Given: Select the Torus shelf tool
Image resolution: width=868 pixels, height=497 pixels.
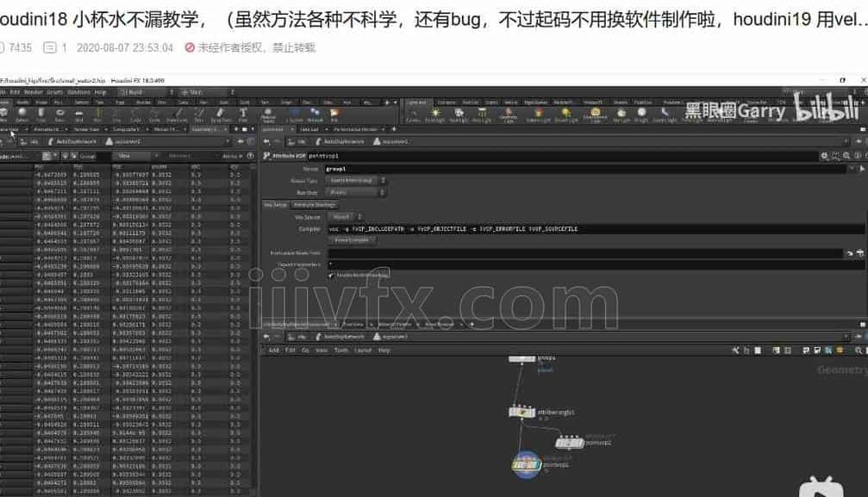Looking at the screenshot, I should (59, 114).
